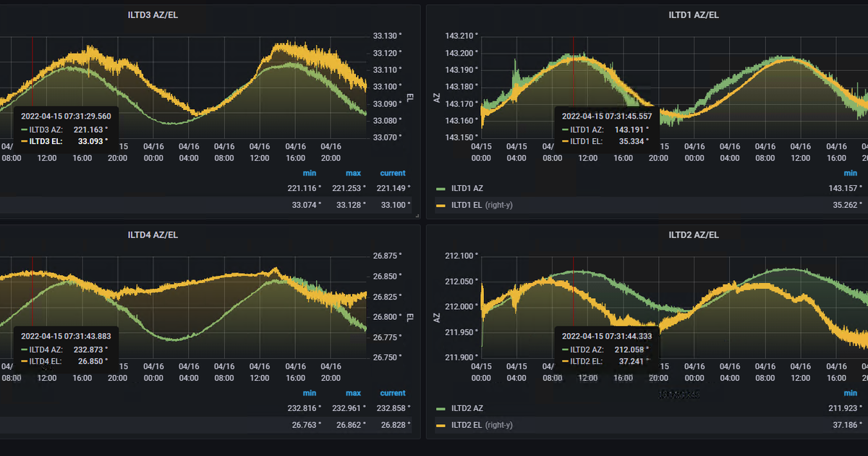Click tooltip timestamp 2022-04-15 07:31:29.560
This screenshot has height=456, width=868.
click(66, 116)
